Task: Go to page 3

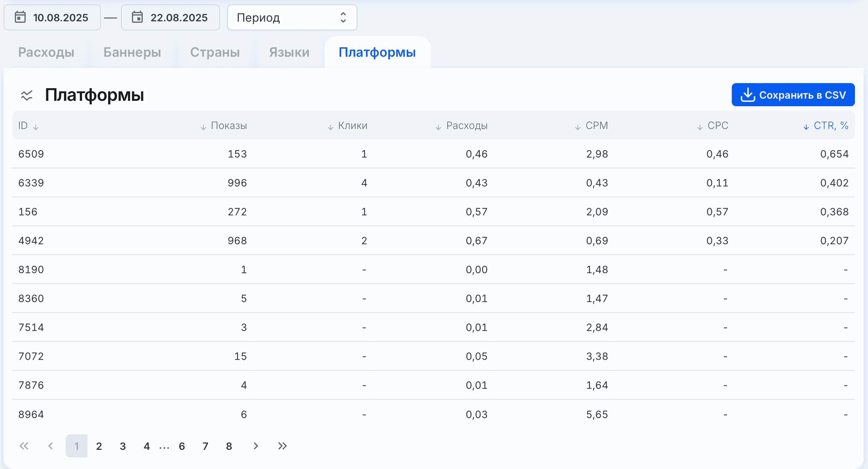Action: (x=123, y=446)
